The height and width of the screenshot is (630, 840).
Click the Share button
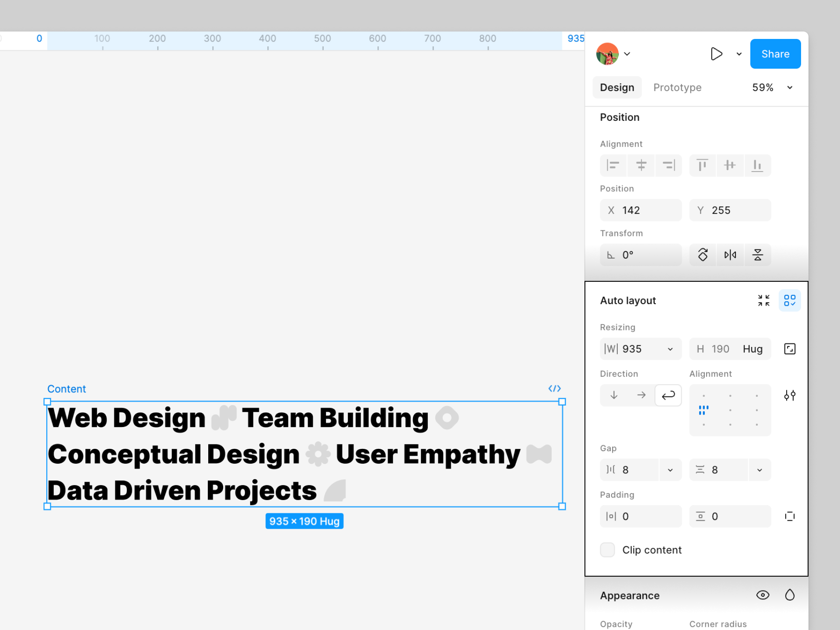775,54
